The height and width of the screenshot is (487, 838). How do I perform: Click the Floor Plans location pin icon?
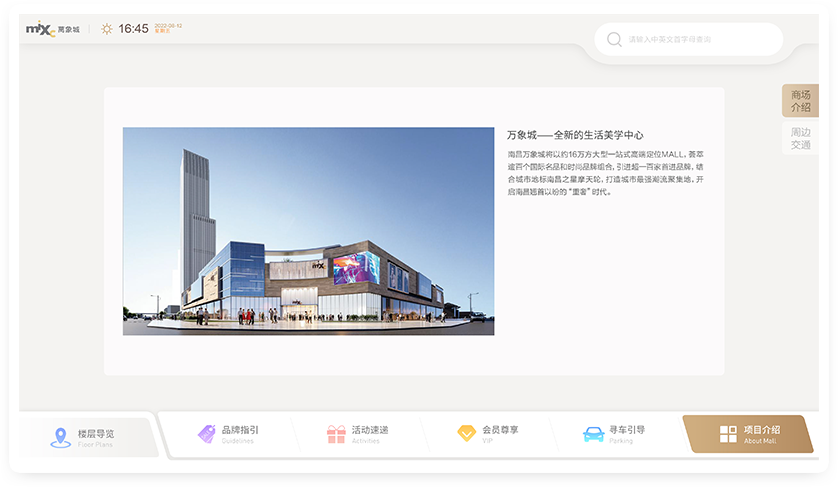(60, 437)
